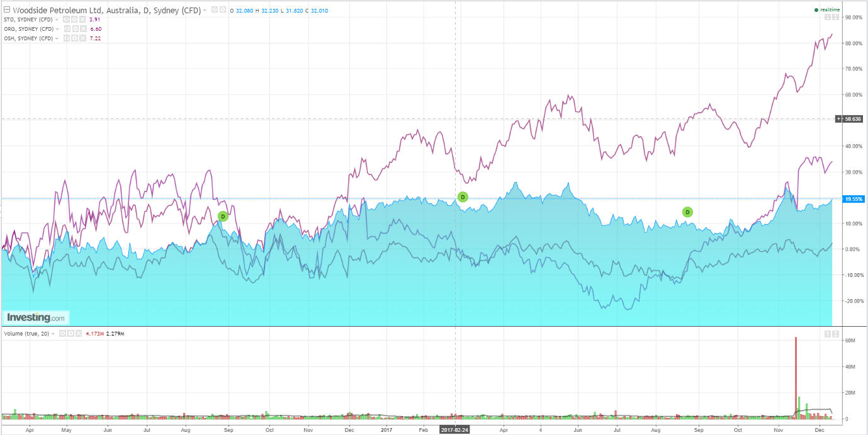
Task: Click the -20.00% label on price axis
Action: pyautogui.click(x=854, y=301)
